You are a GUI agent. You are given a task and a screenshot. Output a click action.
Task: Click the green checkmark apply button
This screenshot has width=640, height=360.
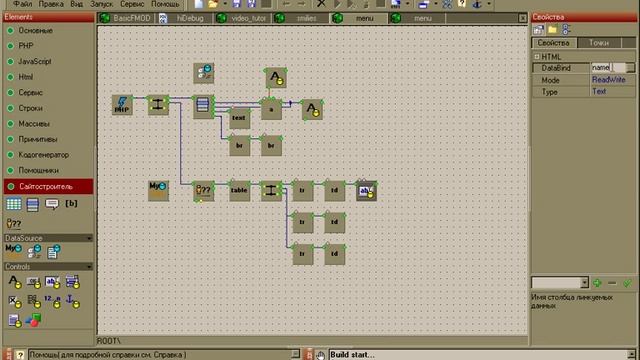click(627, 282)
